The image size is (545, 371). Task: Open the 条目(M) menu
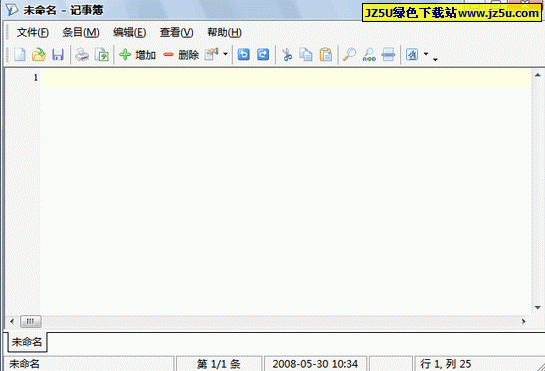click(81, 32)
